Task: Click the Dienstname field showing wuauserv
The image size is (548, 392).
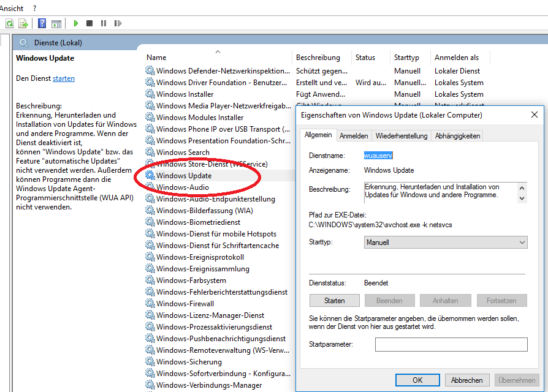Action: (x=378, y=156)
